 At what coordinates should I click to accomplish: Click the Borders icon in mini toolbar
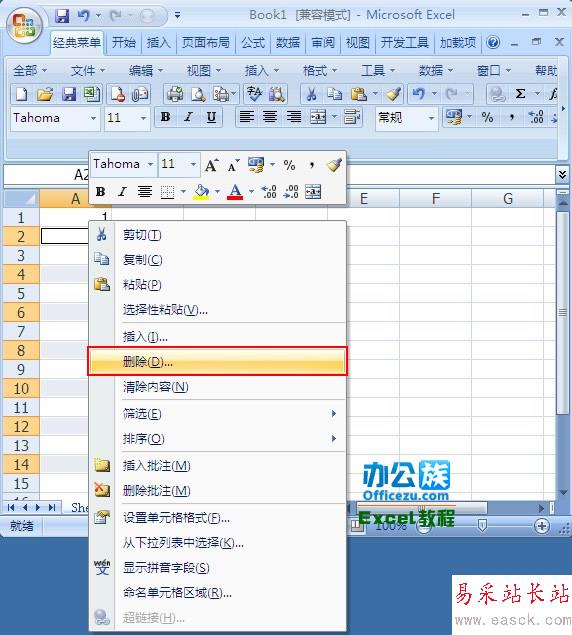pyautogui.click(x=167, y=192)
